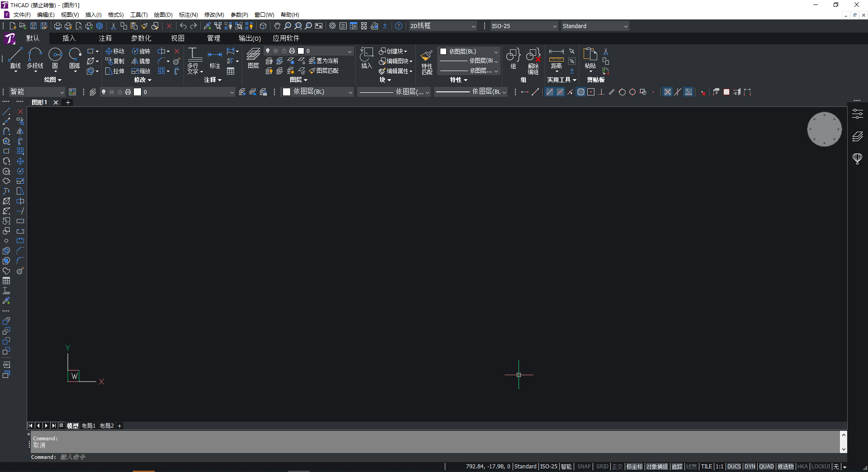Viewport: 868px width, 472px height.
Task: Click the Insert block (插入) icon
Action: click(366, 58)
